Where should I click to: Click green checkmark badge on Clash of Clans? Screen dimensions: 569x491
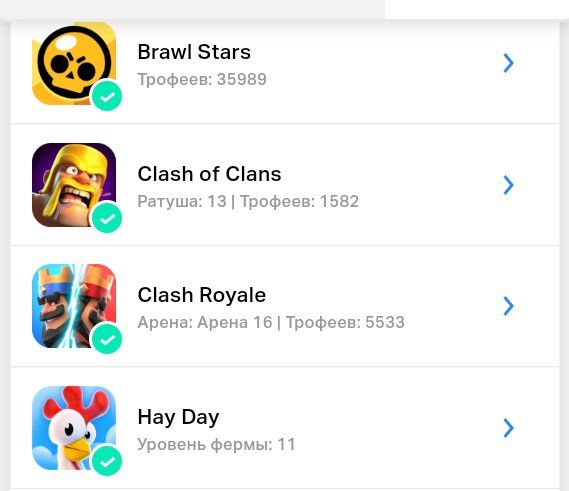[107, 218]
